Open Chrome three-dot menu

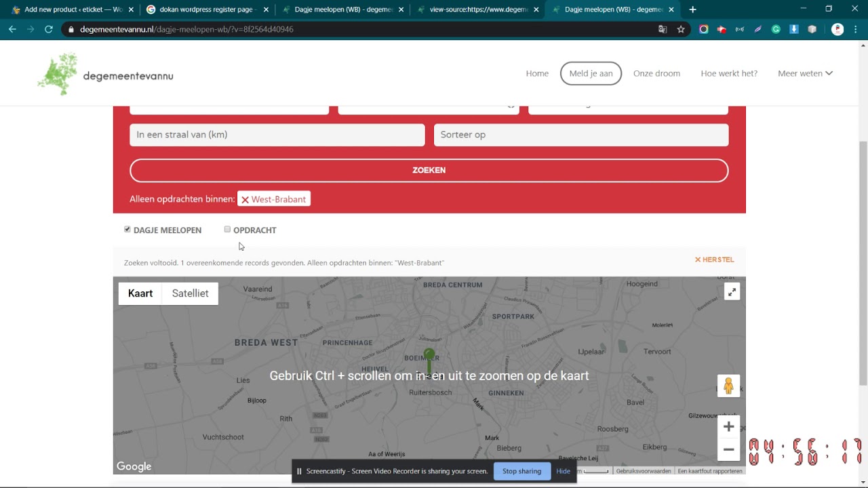856,29
